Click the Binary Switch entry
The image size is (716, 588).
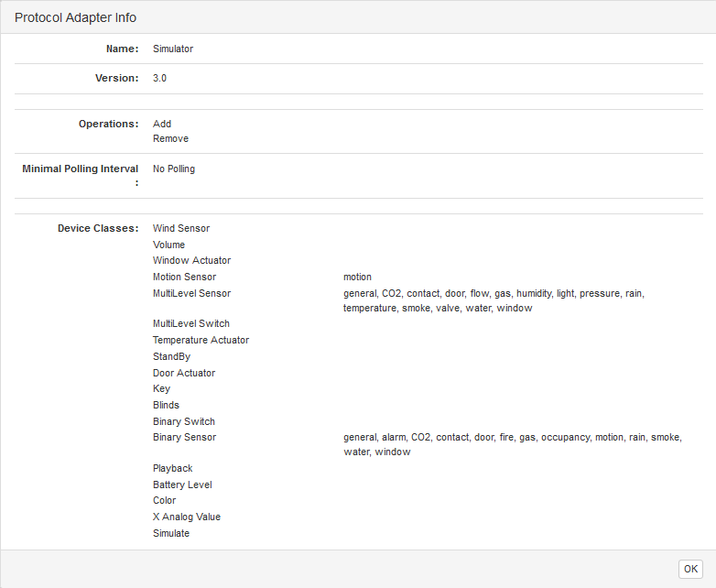(184, 421)
